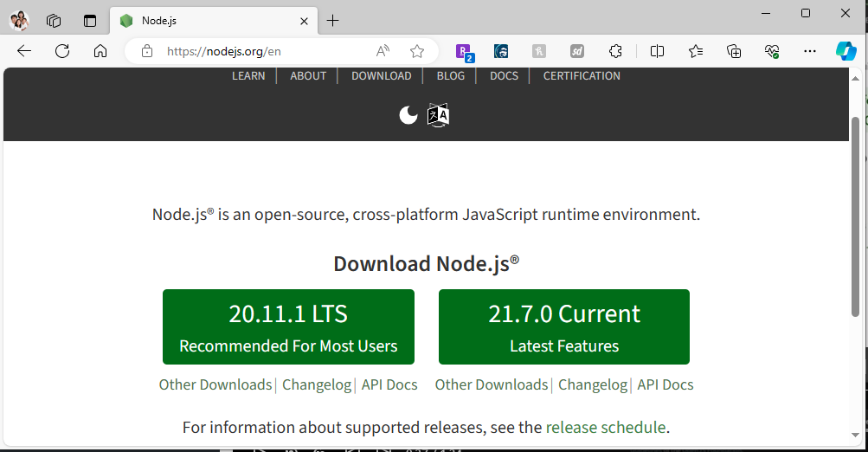Open API Docs under Current
Image resolution: width=868 pixels, height=452 pixels.
pyautogui.click(x=665, y=384)
